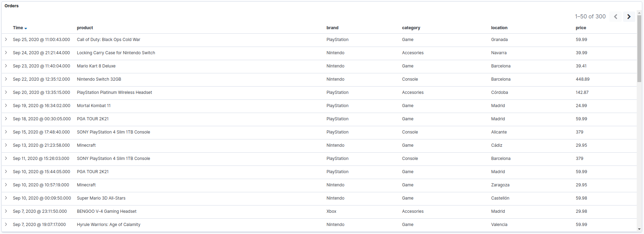
Task: Expand the Sep 7 19:07:17 order row
Action: coord(6,225)
